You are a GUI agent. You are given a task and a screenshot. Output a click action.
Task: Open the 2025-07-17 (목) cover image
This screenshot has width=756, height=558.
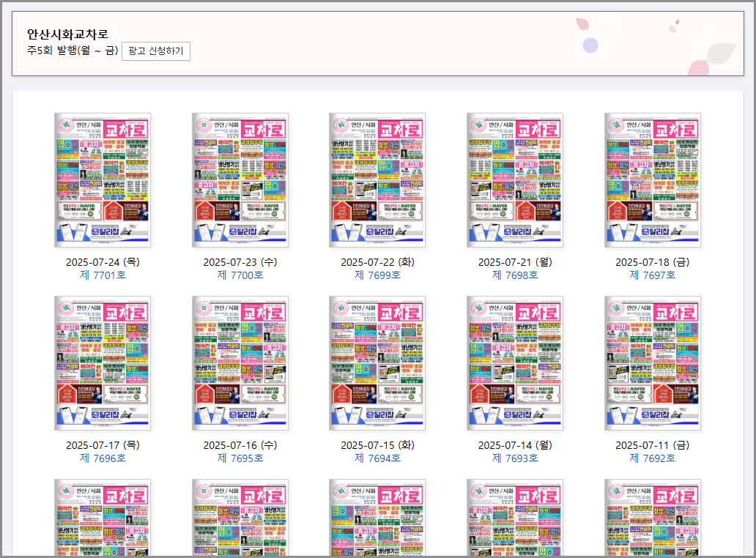point(103,363)
